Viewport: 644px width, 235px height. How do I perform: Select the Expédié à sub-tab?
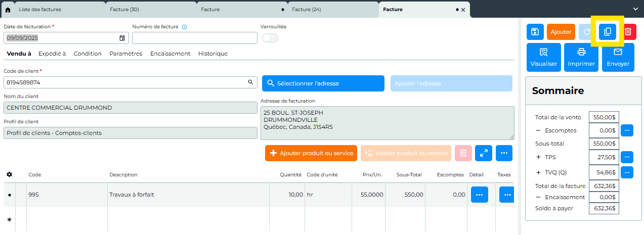tap(52, 54)
